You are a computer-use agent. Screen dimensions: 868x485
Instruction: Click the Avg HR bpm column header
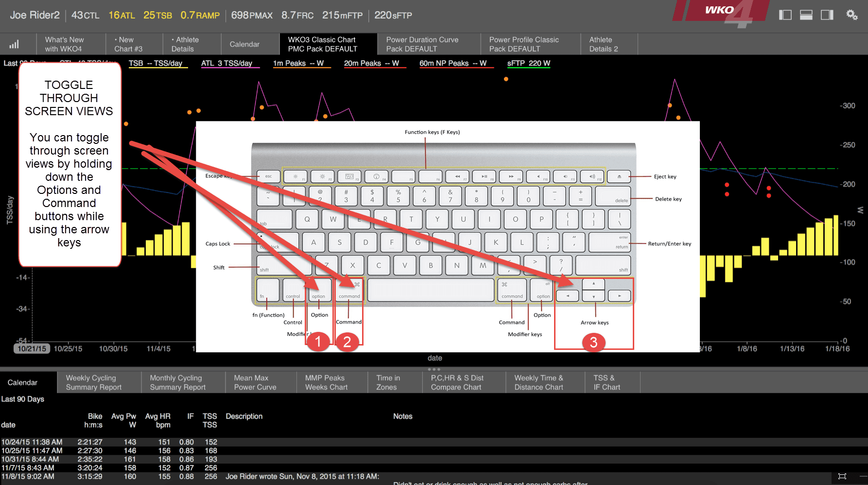click(158, 420)
